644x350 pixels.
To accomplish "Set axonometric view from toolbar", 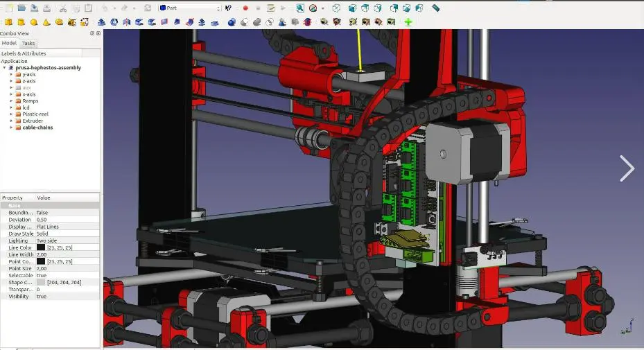I will (x=336, y=8).
